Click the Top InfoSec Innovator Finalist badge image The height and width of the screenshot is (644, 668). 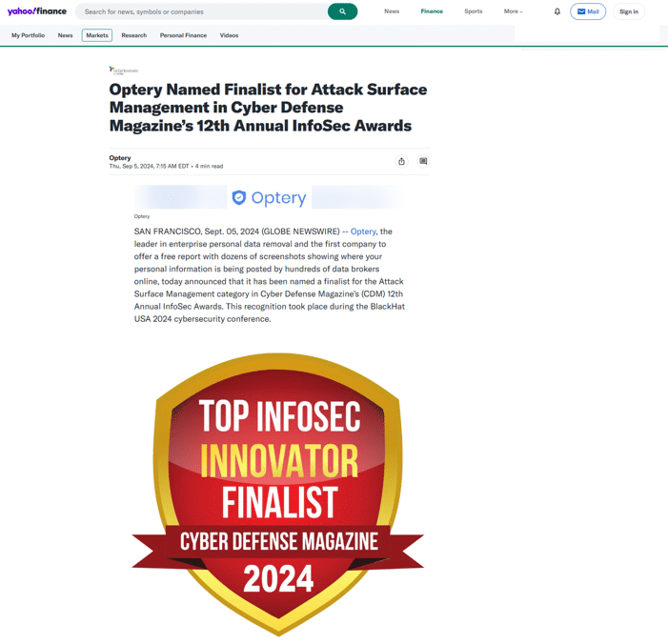[277, 494]
